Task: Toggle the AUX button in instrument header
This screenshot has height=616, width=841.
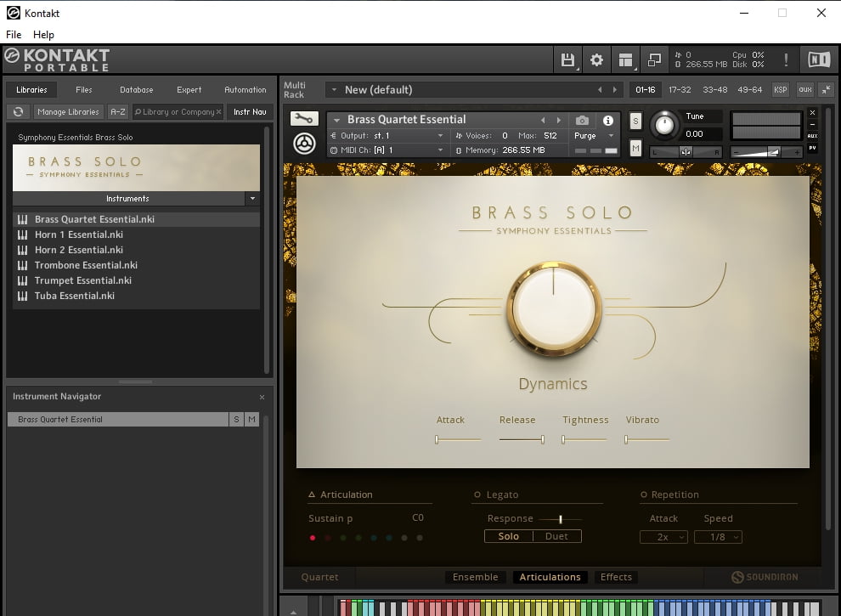Action: point(813,136)
